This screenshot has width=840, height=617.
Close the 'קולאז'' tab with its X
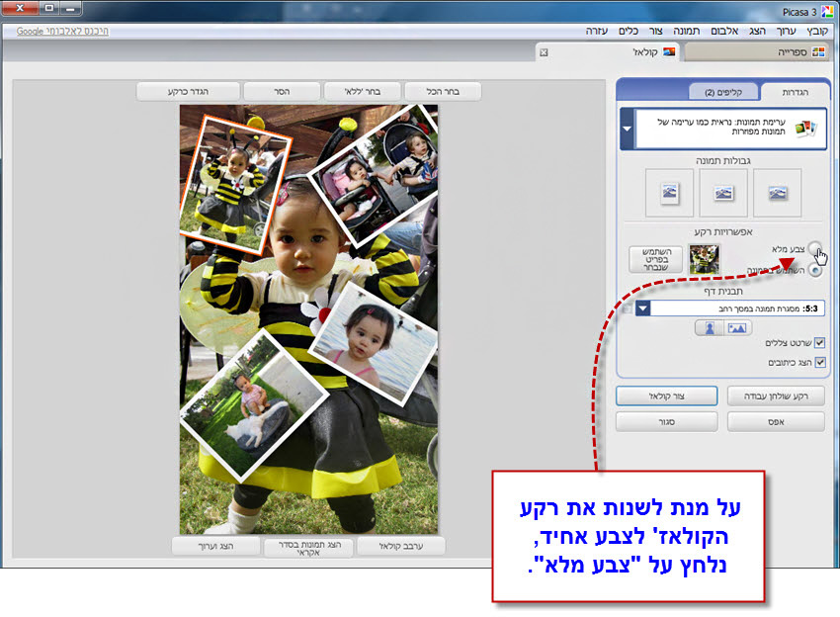click(x=544, y=52)
